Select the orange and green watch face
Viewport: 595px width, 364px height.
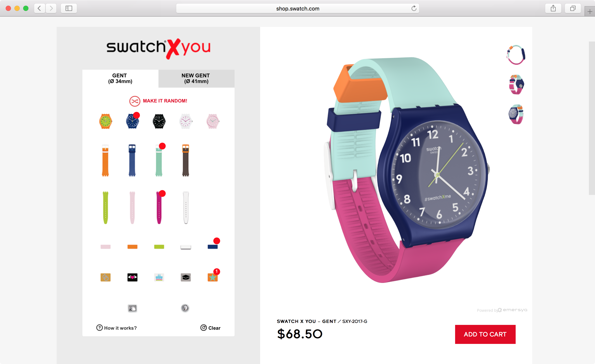click(x=106, y=121)
